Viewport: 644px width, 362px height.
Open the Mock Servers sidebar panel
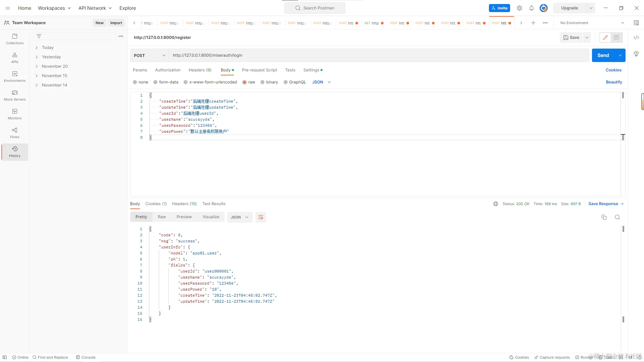pos(15,95)
